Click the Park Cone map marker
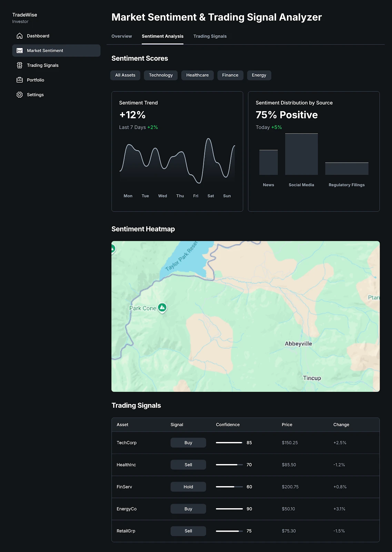 [162, 307]
